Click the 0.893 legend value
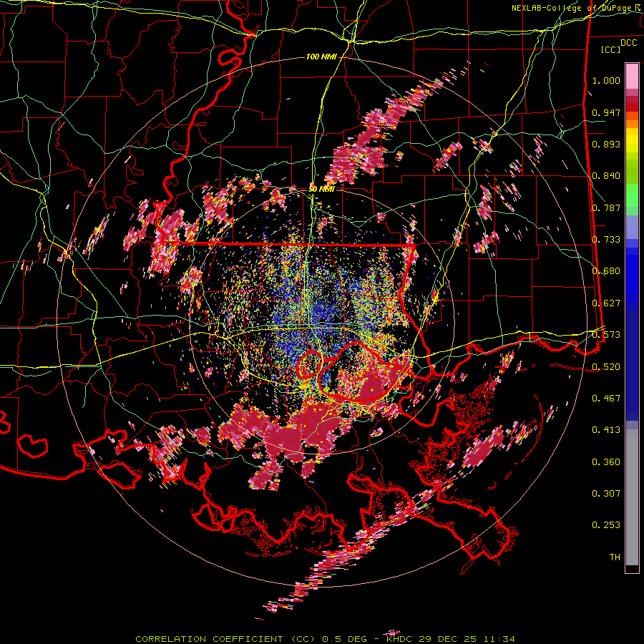This screenshot has width=644, height=644. click(x=606, y=144)
